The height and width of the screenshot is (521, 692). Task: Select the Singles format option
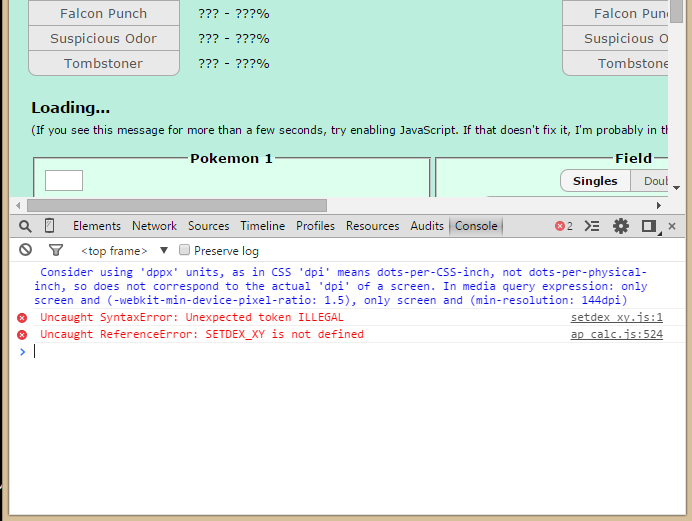coord(594,181)
